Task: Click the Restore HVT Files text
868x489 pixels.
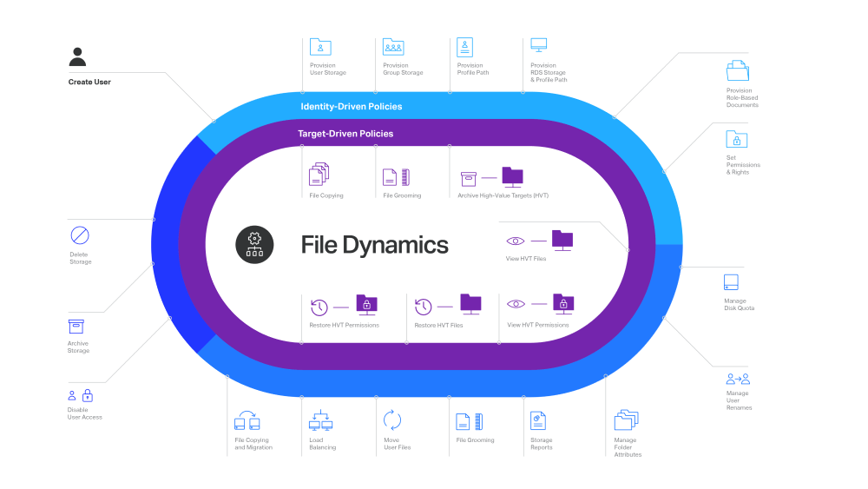Action: pyautogui.click(x=438, y=325)
